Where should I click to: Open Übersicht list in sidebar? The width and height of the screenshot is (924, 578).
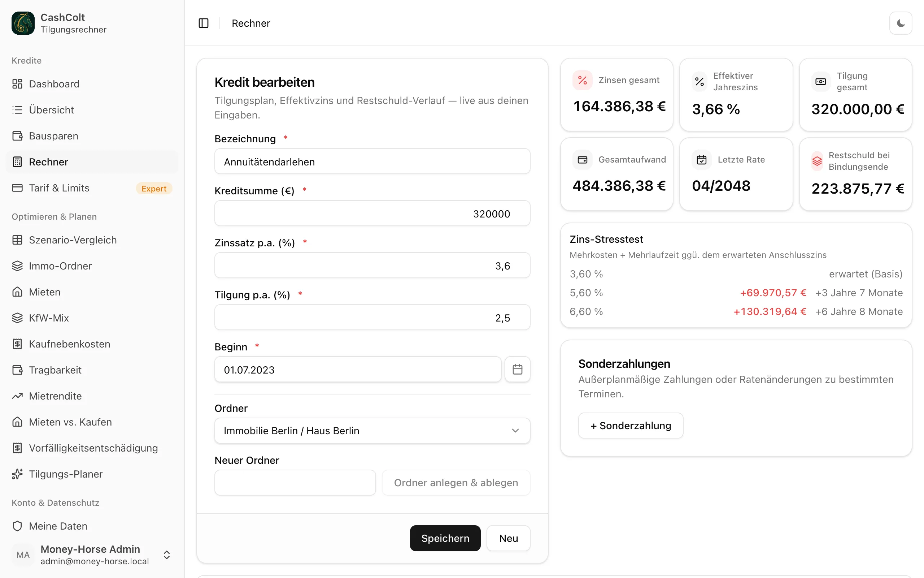(92, 110)
